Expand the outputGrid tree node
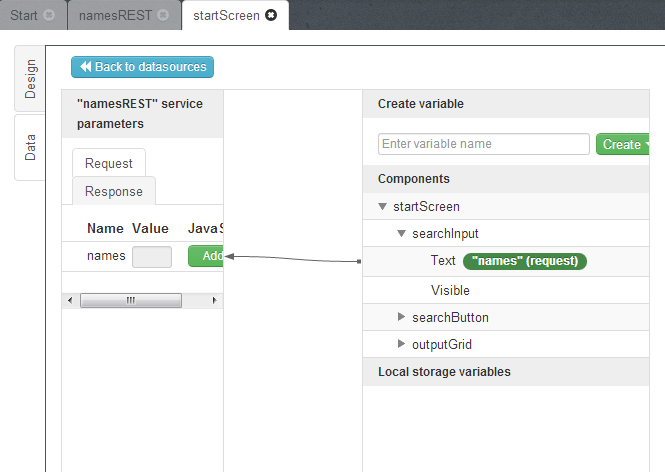This screenshot has width=665, height=472. click(402, 345)
